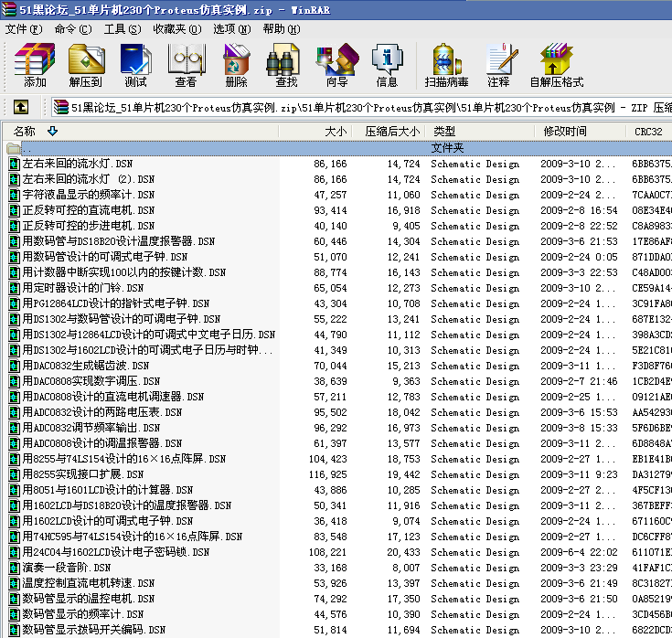Run the 测试 (Test) archive tool
The image size is (672, 638).
click(x=136, y=65)
